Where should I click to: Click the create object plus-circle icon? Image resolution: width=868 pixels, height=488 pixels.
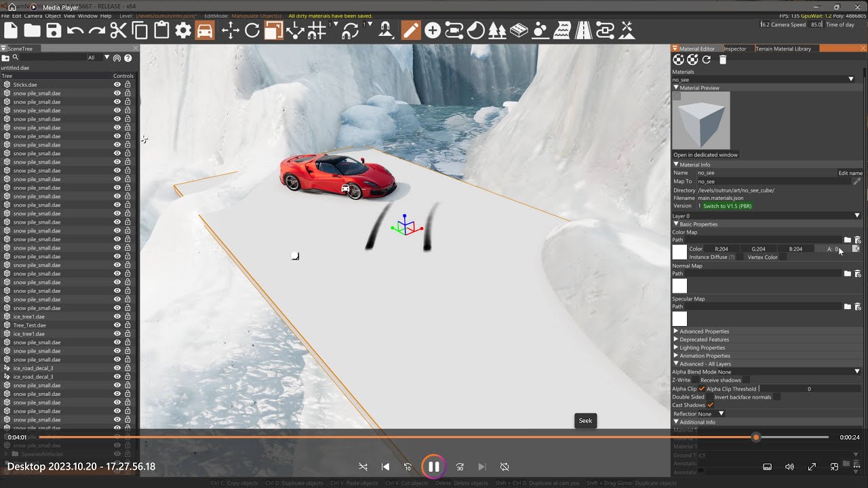tap(433, 30)
